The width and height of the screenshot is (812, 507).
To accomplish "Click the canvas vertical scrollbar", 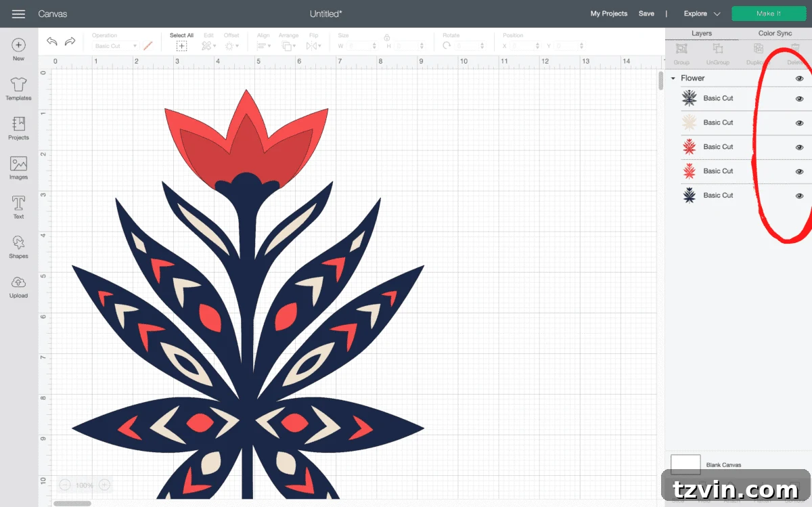I will click(x=661, y=81).
